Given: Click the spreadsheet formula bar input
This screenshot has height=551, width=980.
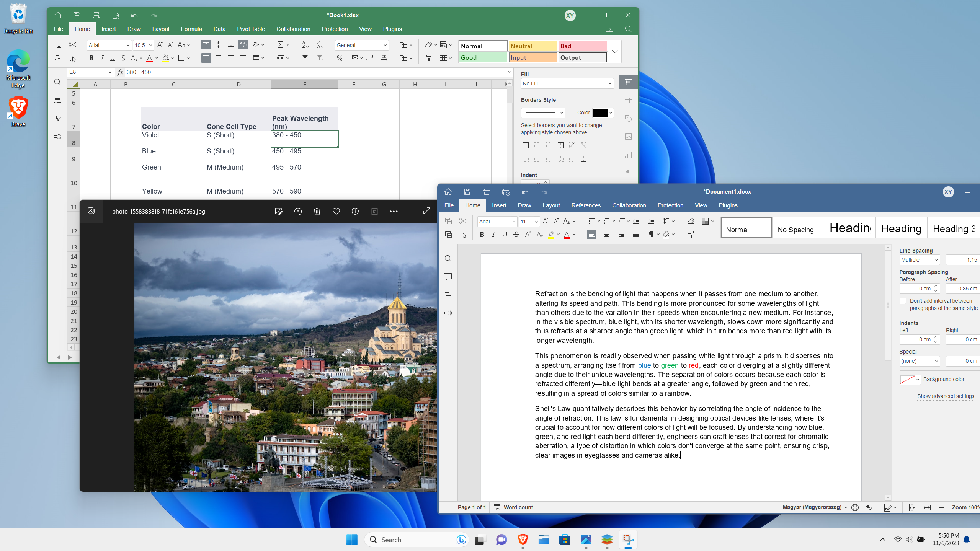Looking at the screenshot, I should coord(315,72).
